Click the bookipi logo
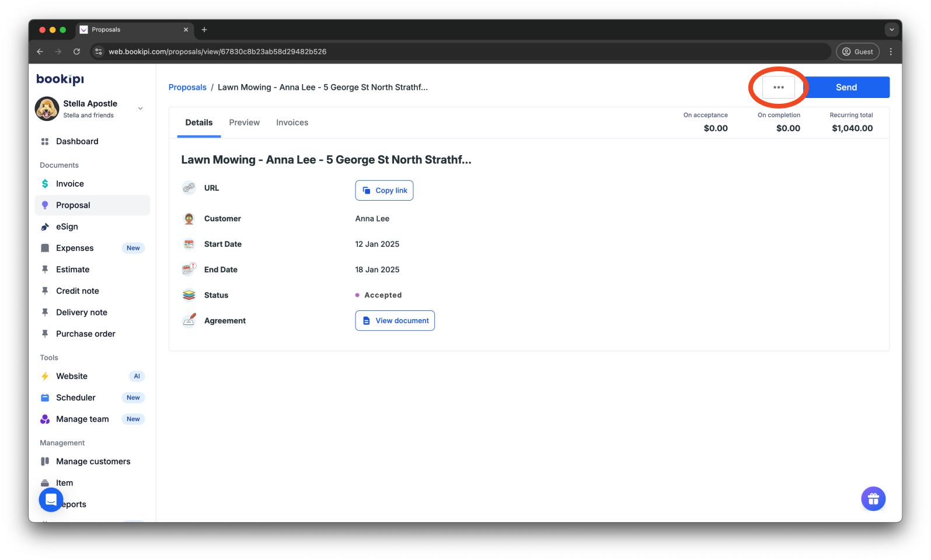Screen dimensions: 931x560 [x=60, y=79]
